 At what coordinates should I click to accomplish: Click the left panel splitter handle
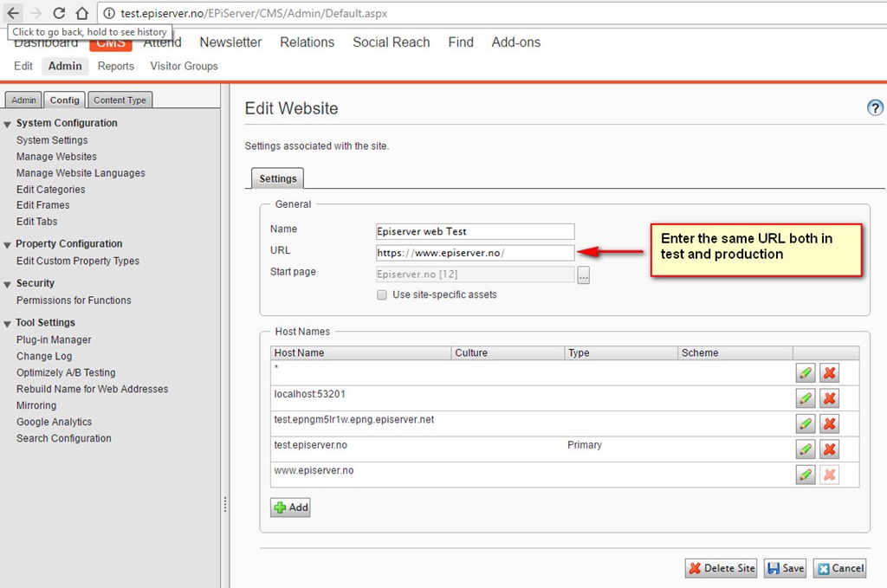(x=224, y=504)
